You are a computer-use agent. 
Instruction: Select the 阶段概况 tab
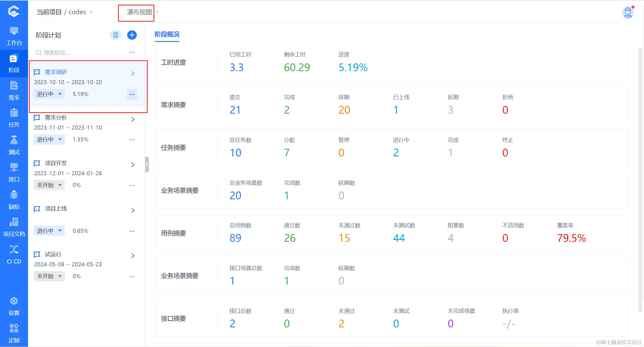pos(167,34)
